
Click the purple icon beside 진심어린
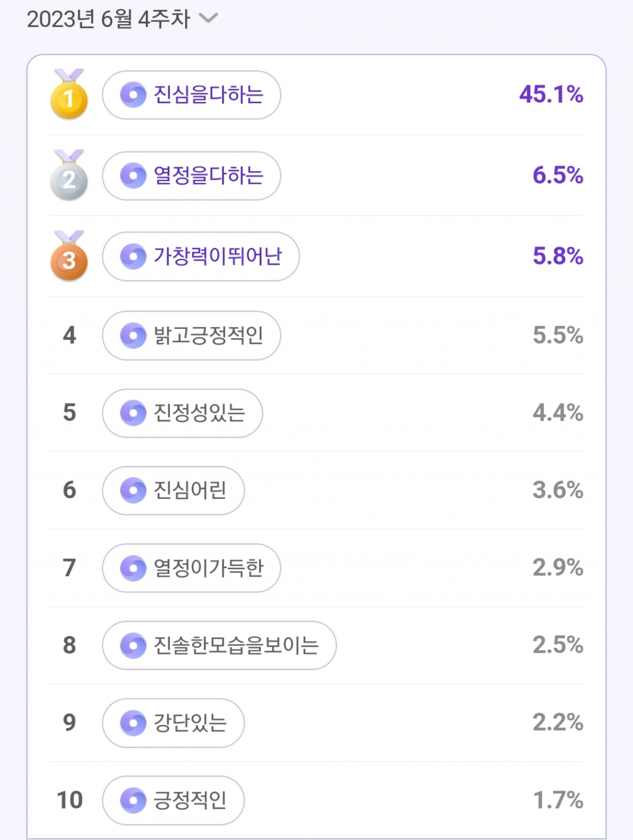(133, 490)
